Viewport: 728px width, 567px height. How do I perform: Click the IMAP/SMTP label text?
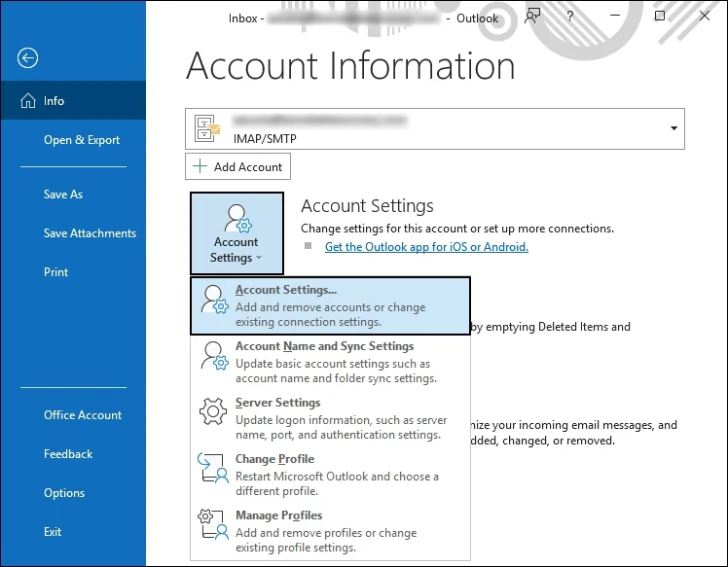tap(265, 139)
